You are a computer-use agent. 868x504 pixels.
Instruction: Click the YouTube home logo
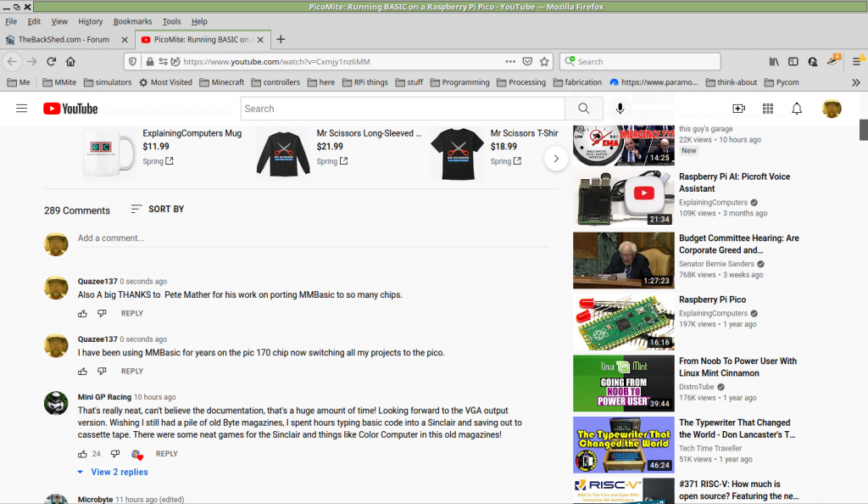[70, 109]
